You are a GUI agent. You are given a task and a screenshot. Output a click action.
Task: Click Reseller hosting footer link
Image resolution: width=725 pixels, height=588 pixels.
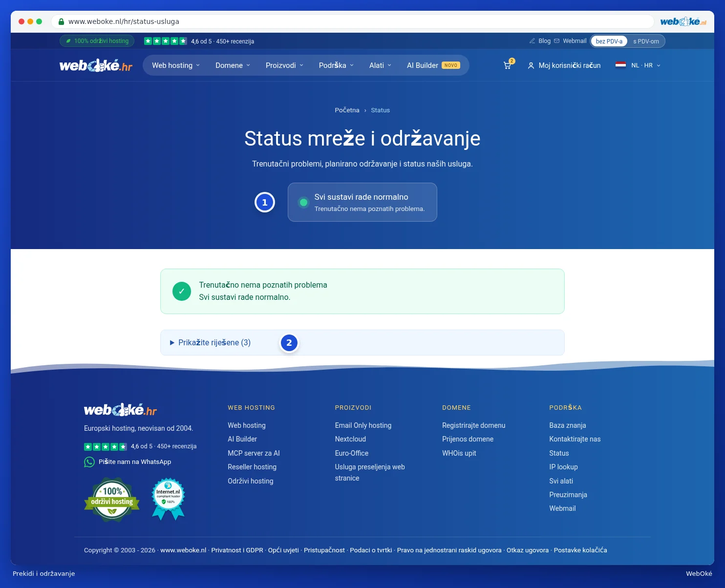pyautogui.click(x=252, y=467)
